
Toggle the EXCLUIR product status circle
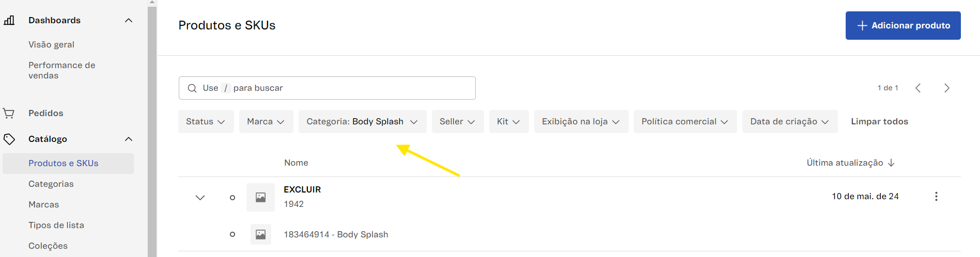click(232, 198)
